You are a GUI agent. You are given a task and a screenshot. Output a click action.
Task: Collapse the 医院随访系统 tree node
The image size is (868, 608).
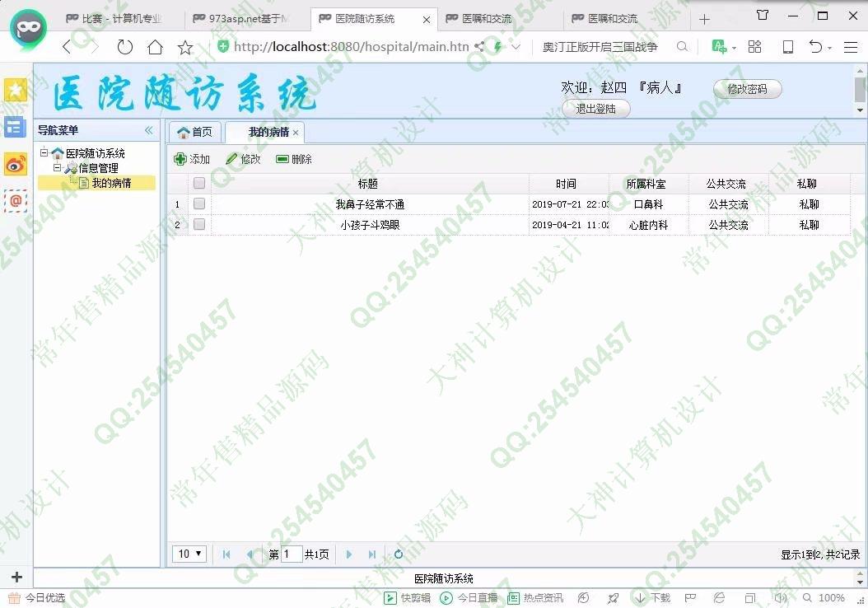pyautogui.click(x=44, y=153)
